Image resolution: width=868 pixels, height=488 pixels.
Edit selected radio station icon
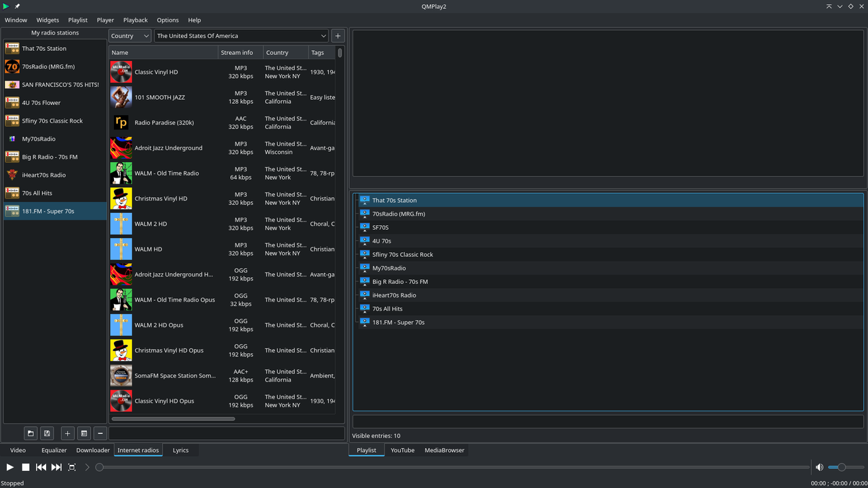pyautogui.click(x=84, y=433)
